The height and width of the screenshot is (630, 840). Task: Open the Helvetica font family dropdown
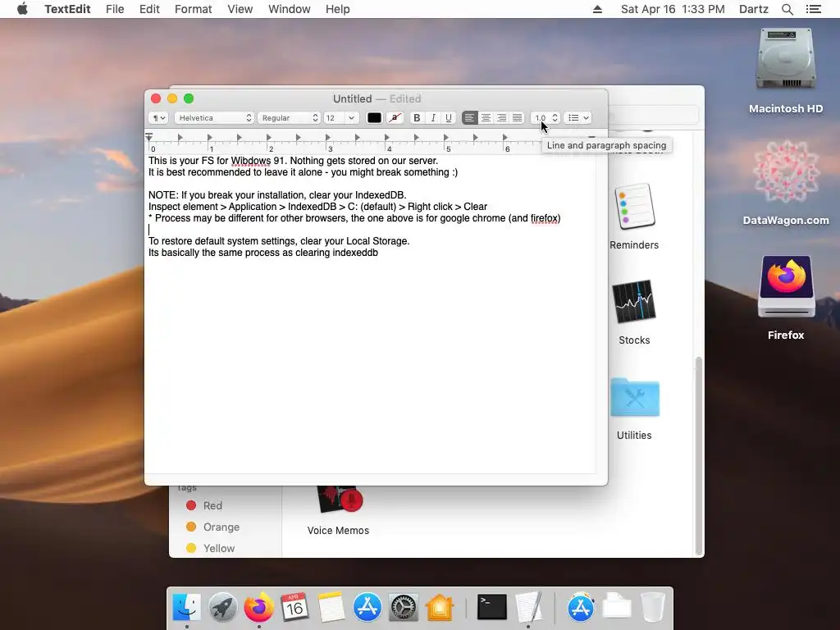[214, 118]
